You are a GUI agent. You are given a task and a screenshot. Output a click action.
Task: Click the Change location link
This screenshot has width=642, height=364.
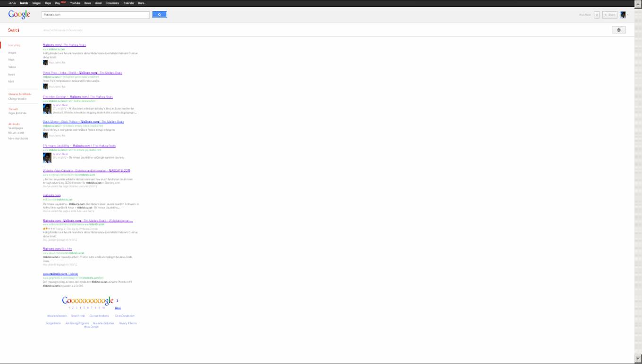coord(17,99)
